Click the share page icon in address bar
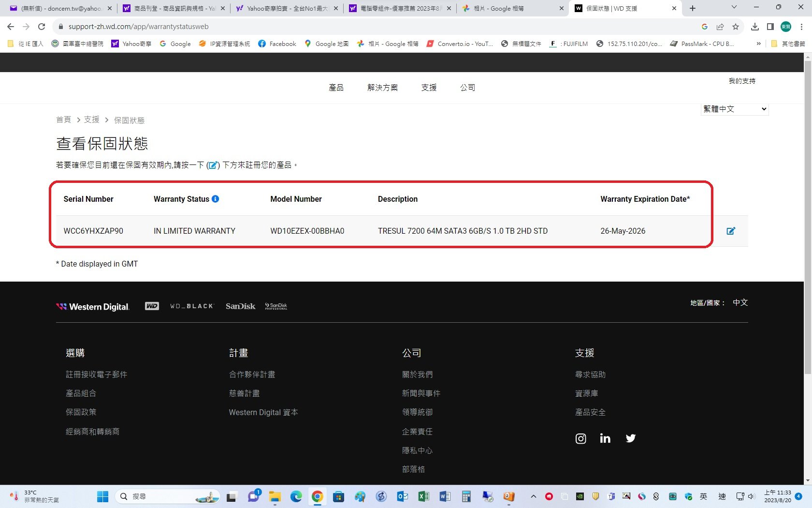The image size is (812, 508). pos(720,27)
